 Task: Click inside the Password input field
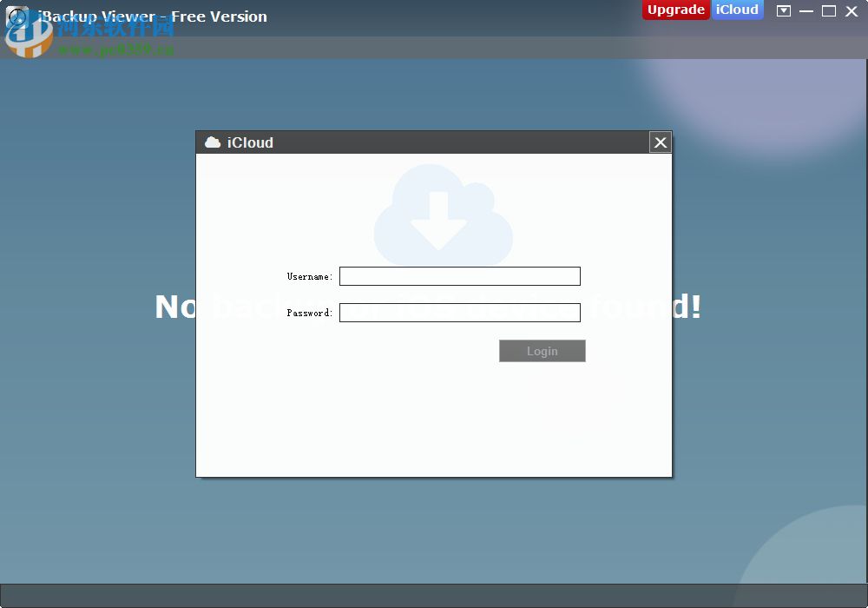click(459, 312)
